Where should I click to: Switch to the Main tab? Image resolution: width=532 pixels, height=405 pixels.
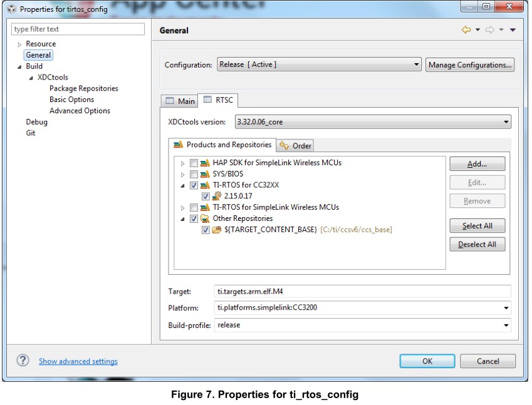pyautogui.click(x=179, y=101)
